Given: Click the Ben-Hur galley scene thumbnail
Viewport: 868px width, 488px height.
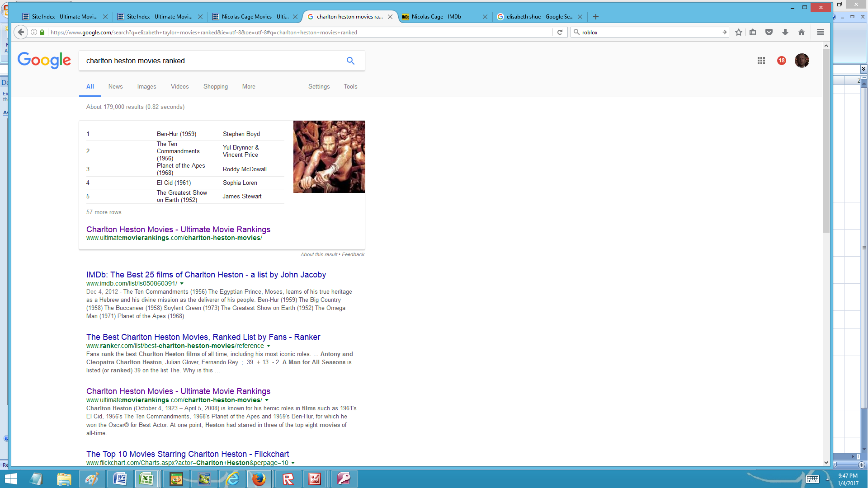Looking at the screenshot, I should coord(329,157).
